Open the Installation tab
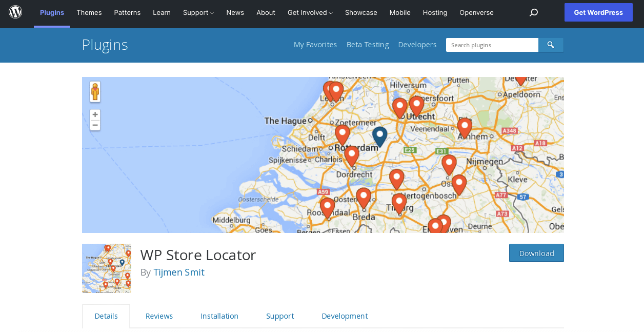The image size is (644, 332). pos(219,316)
